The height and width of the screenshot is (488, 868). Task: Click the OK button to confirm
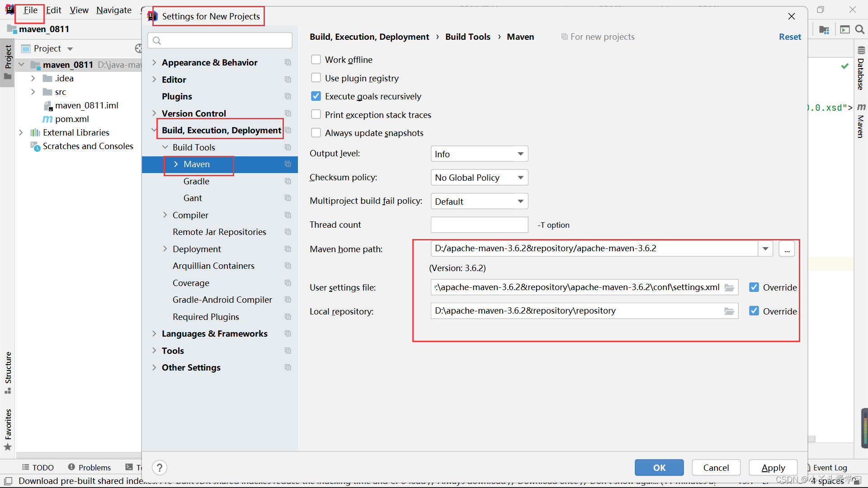[x=659, y=467]
